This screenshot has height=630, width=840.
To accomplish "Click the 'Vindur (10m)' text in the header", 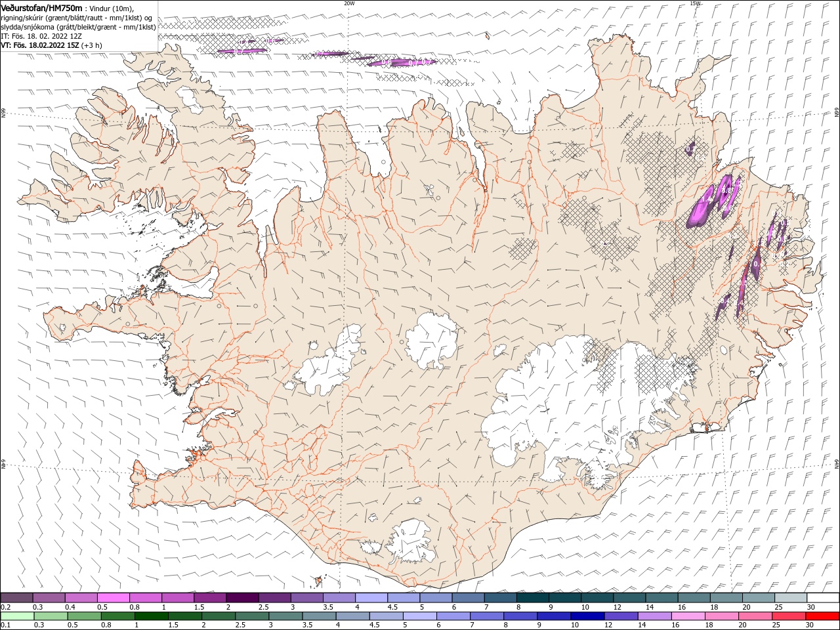I will point(111,8).
